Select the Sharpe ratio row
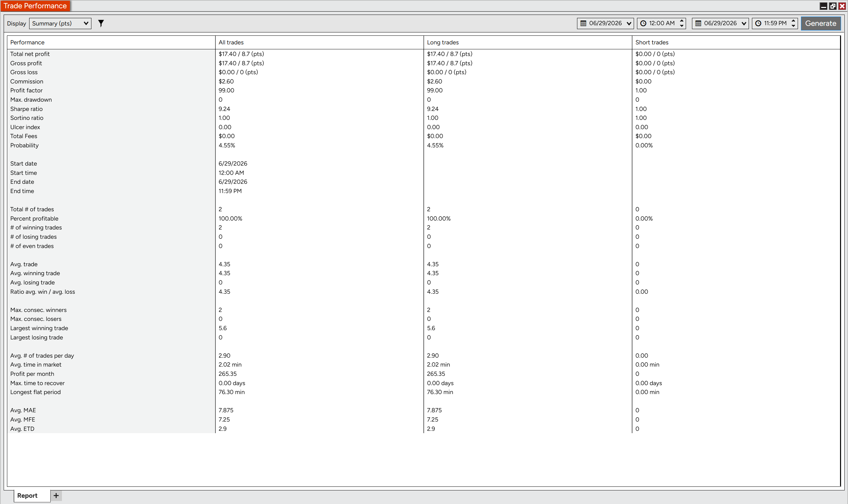This screenshot has height=504, width=848. (x=424, y=109)
